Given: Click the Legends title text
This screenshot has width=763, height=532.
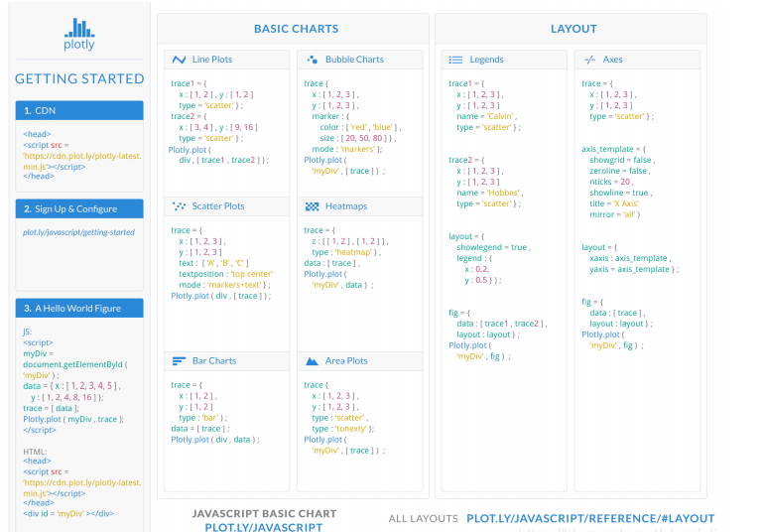Looking at the screenshot, I should [x=486, y=60].
